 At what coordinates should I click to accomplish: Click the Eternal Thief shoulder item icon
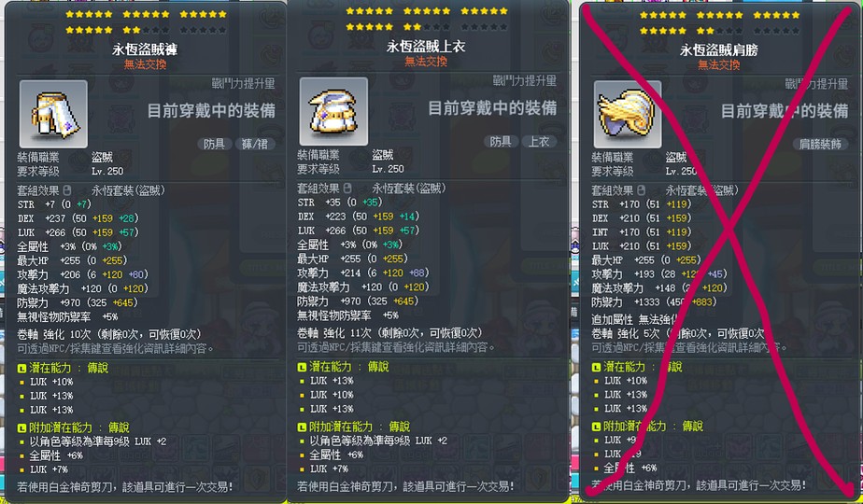(x=628, y=115)
